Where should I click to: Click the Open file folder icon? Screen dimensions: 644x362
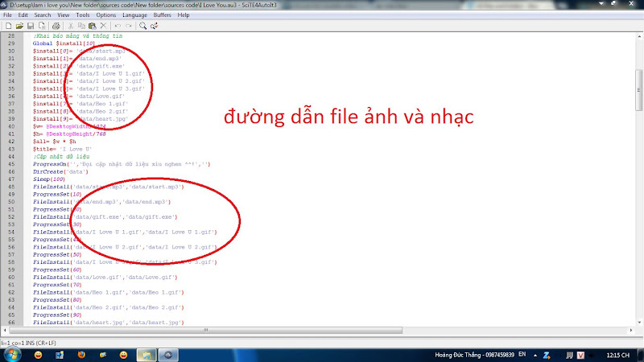(19, 26)
